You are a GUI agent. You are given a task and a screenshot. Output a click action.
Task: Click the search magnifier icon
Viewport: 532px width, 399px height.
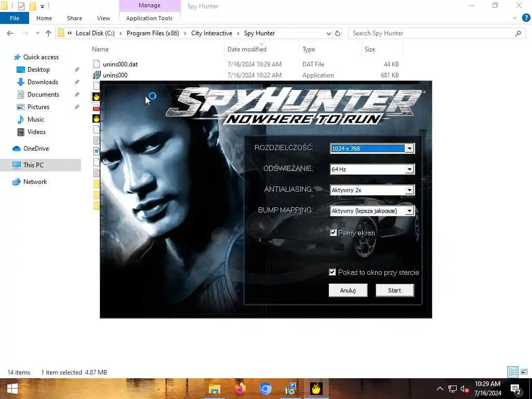click(518, 33)
